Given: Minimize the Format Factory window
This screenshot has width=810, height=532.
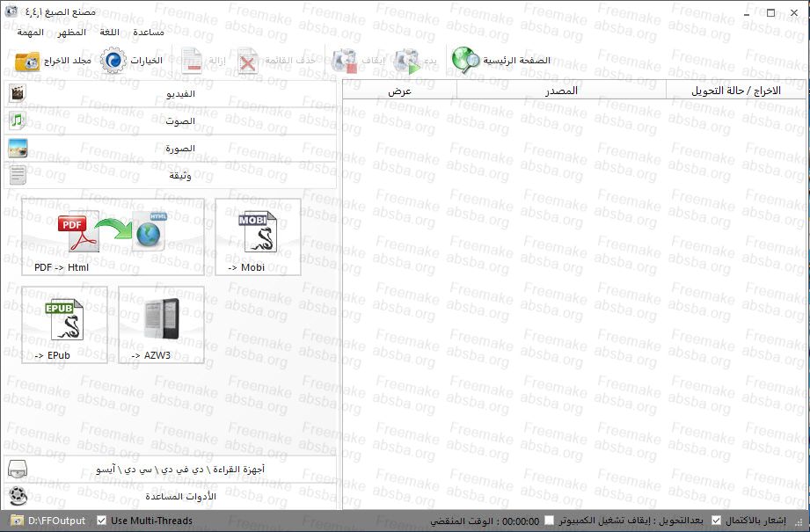Looking at the screenshot, I should tap(747, 12).
